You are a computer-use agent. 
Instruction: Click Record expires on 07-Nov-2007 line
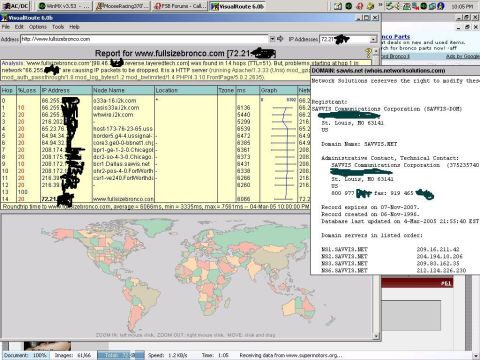(x=369, y=207)
